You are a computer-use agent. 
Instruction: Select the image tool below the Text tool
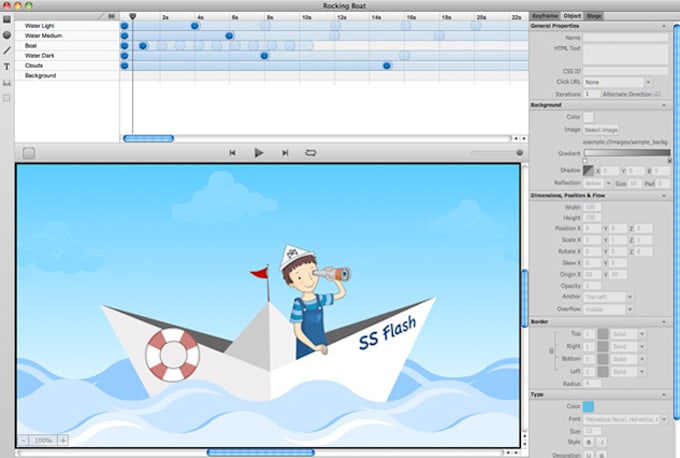7,82
